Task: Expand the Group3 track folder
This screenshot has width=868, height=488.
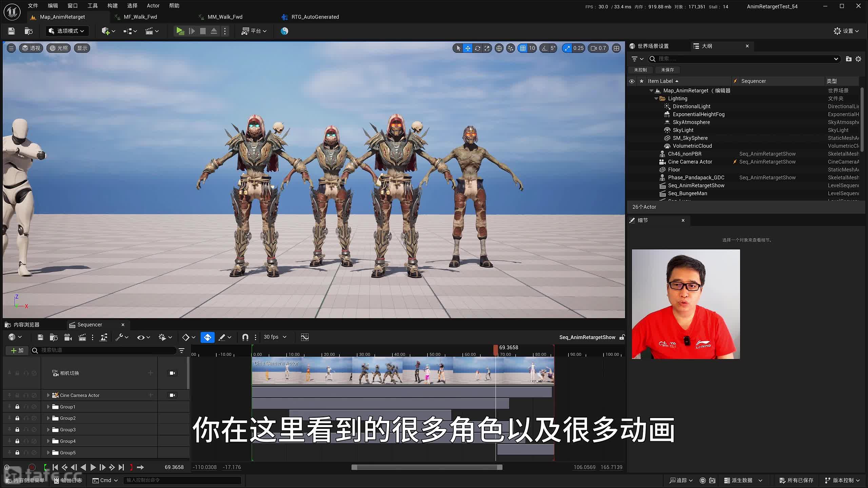Action: pyautogui.click(x=48, y=430)
